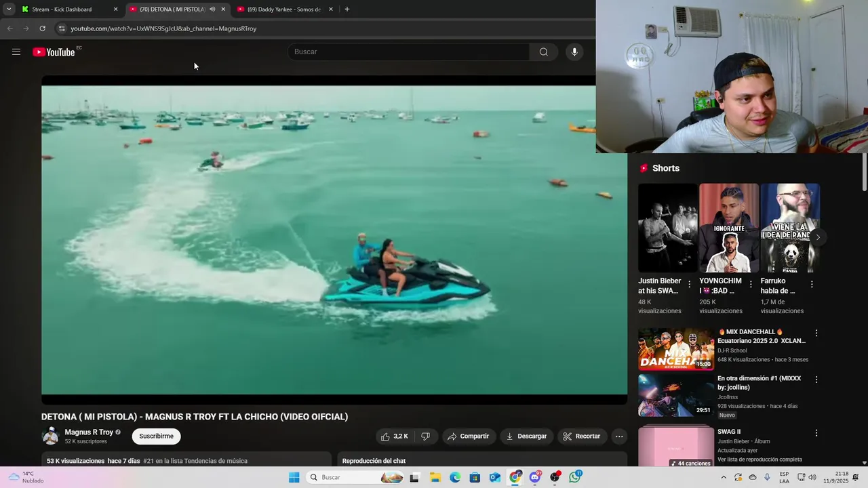Share the video with Compartir
Image resolution: width=868 pixels, height=488 pixels.
pos(469,436)
